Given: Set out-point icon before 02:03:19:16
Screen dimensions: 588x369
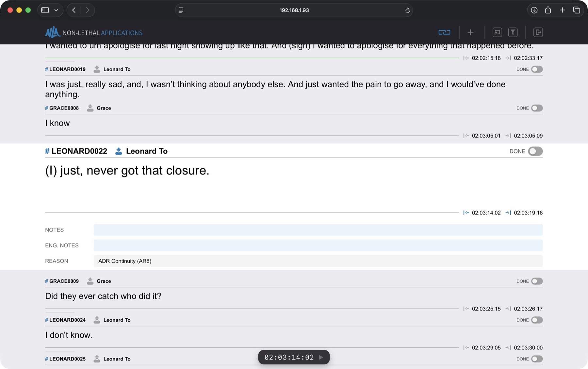Looking at the screenshot, I should [x=508, y=213].
